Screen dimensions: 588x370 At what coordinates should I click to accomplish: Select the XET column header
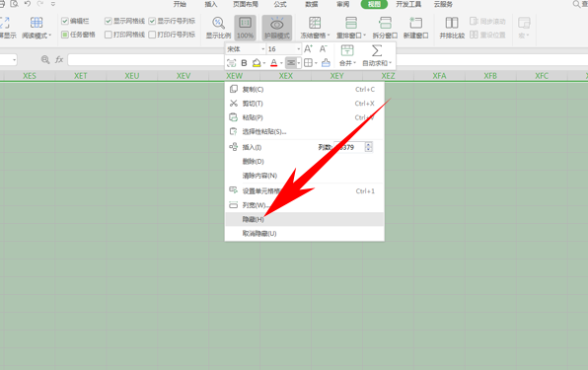pos(80,76)
